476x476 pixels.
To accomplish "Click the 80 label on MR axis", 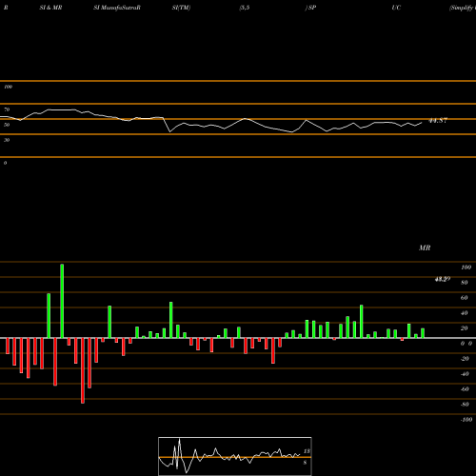I will click(x=465, y=283).
